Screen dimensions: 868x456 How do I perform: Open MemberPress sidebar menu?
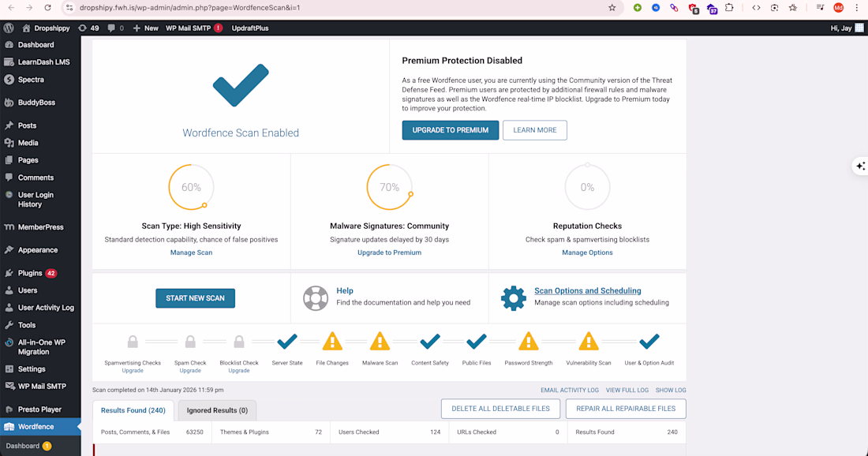[x=40, y=227]
